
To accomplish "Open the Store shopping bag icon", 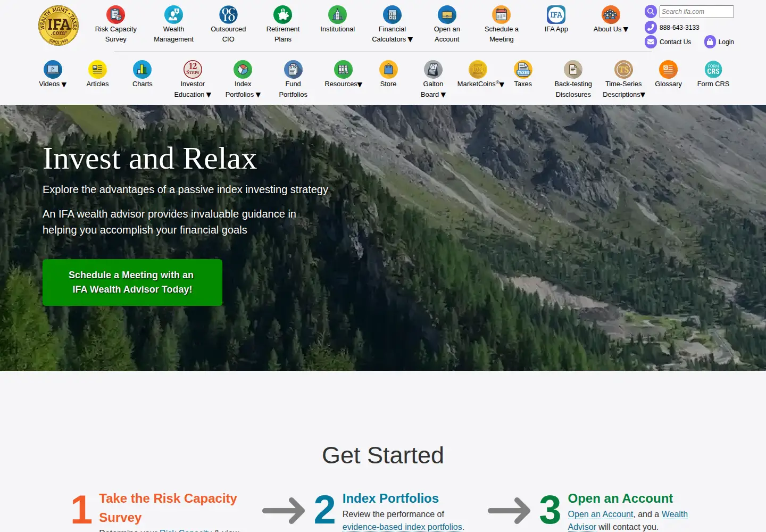I will [x=388, y=70].
